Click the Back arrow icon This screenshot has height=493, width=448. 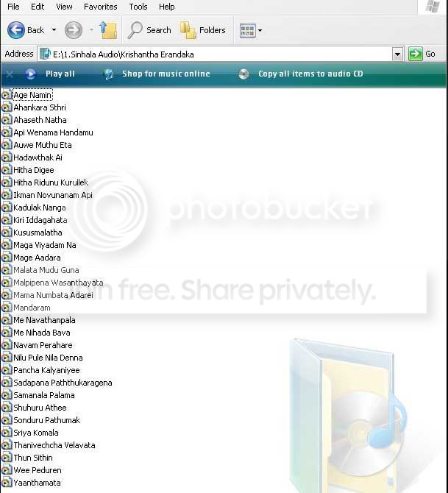[x=16, y=30]
